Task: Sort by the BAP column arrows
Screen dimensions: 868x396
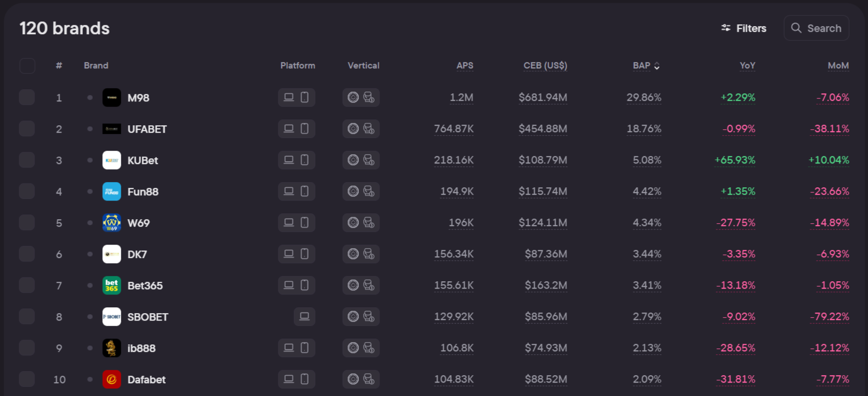Action: pos(657,66)
